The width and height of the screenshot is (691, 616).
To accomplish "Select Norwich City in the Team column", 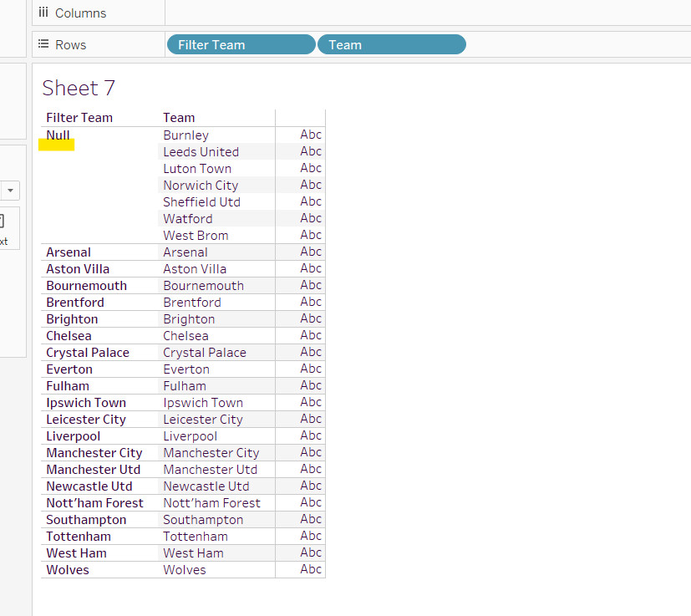I will pos(201,186).
